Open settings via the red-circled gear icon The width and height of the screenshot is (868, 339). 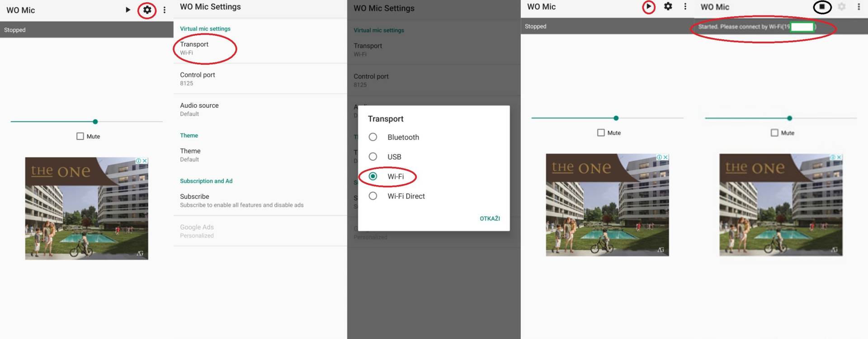147,10
